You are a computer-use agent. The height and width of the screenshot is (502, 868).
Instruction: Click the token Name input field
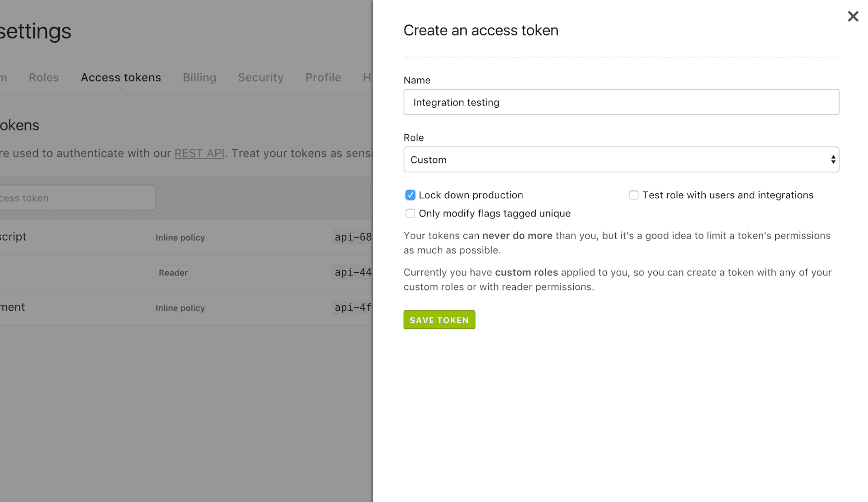coord(621,102)
